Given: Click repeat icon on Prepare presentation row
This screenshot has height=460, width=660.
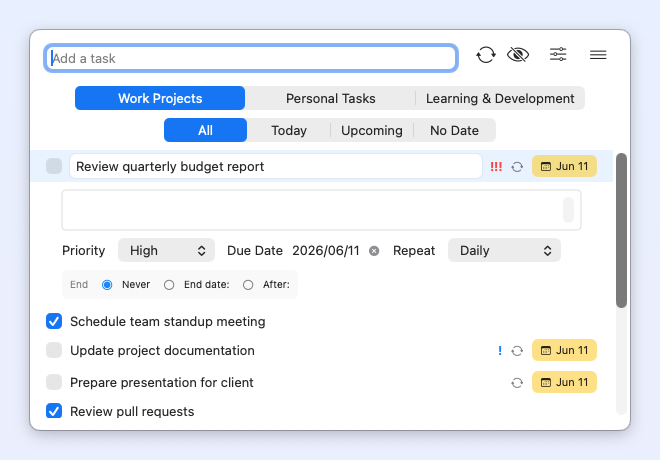Looking at the screenshot, I should (x=517, y=383).
